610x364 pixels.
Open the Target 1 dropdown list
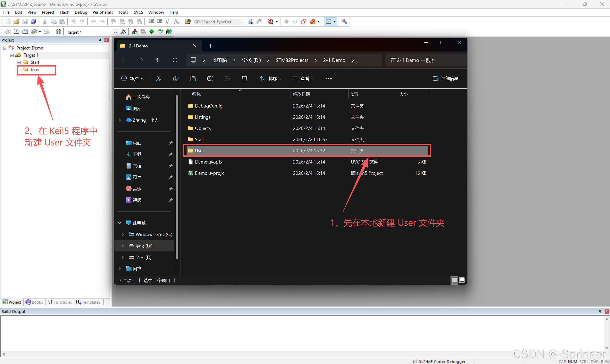[115, 32]
